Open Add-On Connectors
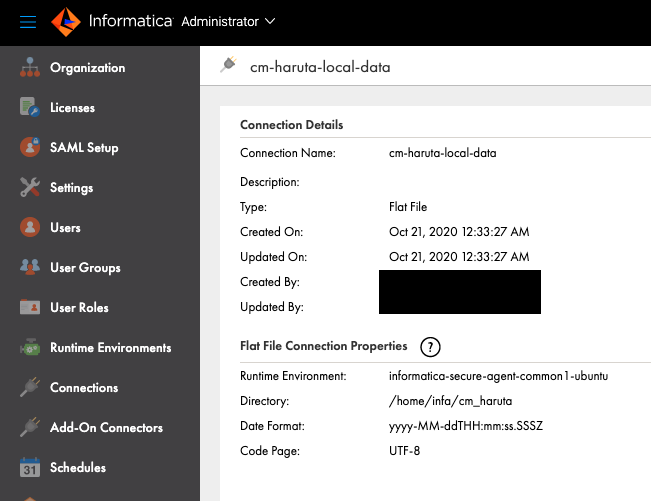 [x=106, y=428]
